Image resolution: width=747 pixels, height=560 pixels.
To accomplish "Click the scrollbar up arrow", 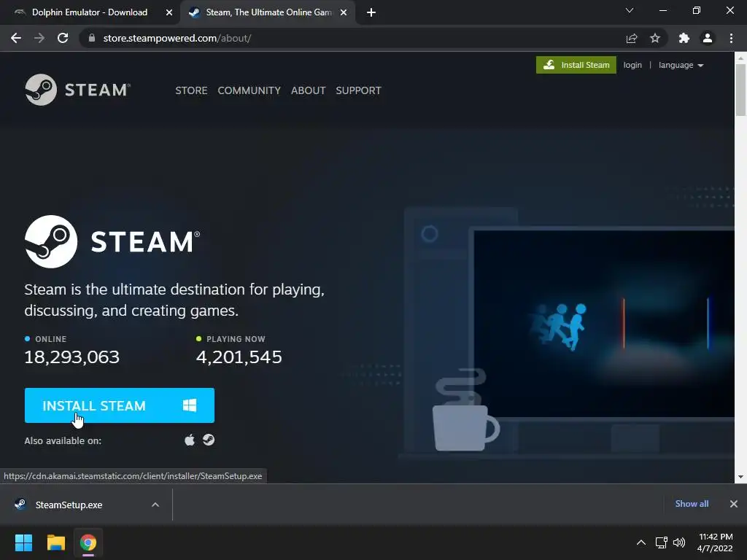I will point(740,58).
